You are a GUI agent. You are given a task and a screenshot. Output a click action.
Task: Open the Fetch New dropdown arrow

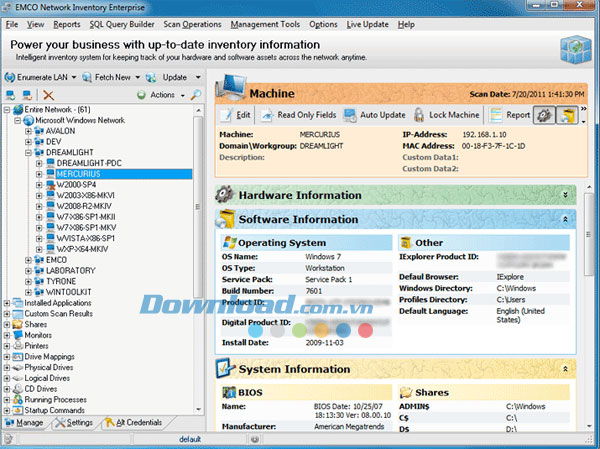pos(138,77)
